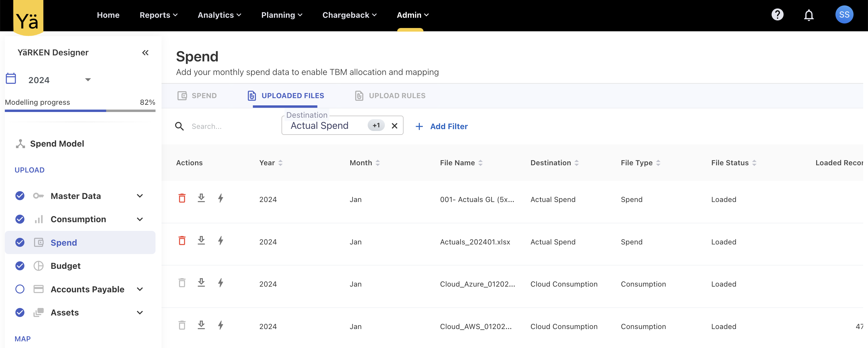Click lightning bolt icon for Cloud_Azure row
This screenshot has width=868, height=348.
(x=221, y=283)
